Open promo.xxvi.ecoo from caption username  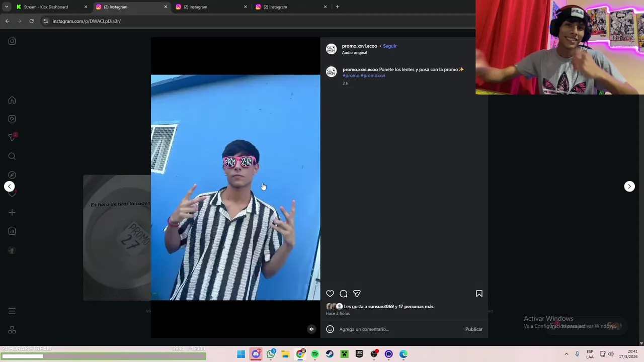click(x=360, y=69)
